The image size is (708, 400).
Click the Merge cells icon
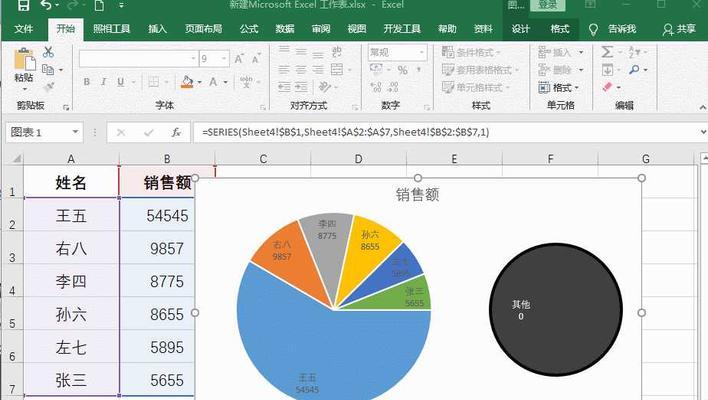(337, 69)
